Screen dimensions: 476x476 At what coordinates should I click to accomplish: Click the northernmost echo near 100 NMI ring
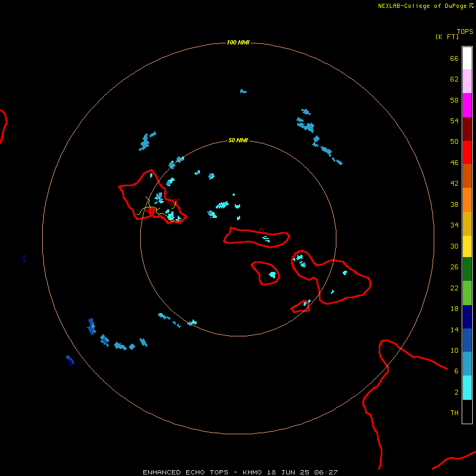click(x=243, y=91)
